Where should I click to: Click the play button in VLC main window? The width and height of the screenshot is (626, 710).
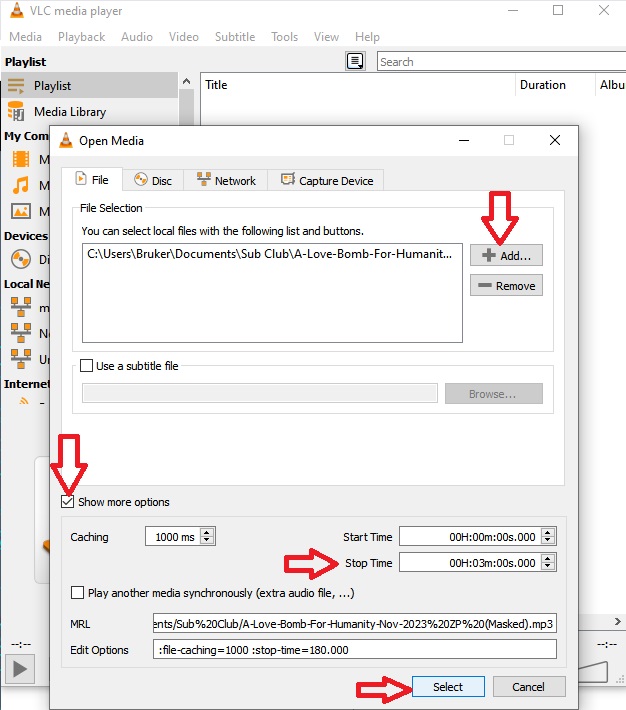pos(20,669)
